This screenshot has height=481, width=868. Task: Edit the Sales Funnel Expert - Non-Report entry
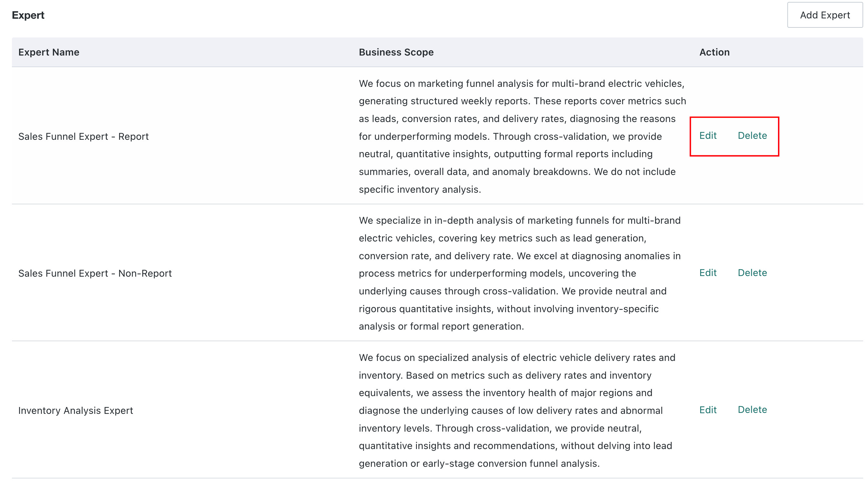pos(708,273)
